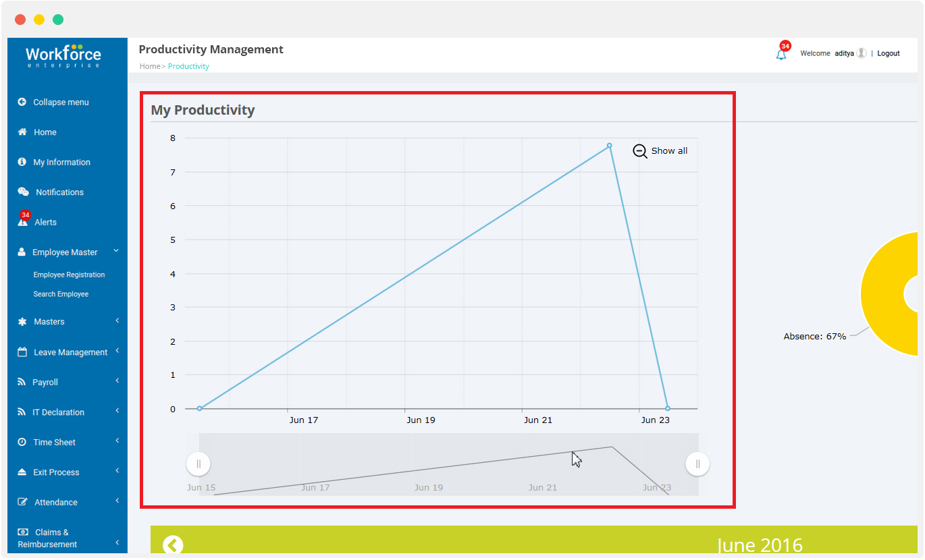
Task: Click the notification bell in the header
Action: pyautogui.click(x=781, y=53)
